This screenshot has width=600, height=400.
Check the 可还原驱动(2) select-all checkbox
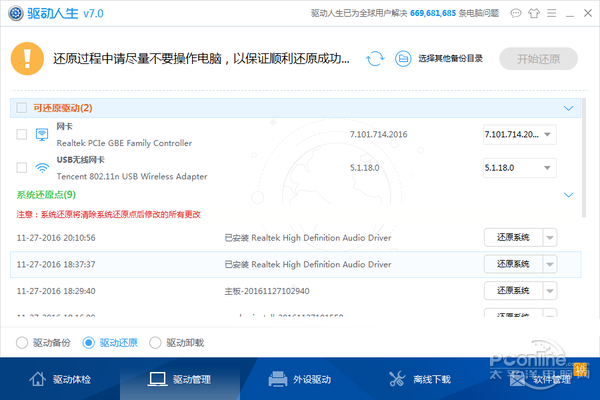[22, 108]
